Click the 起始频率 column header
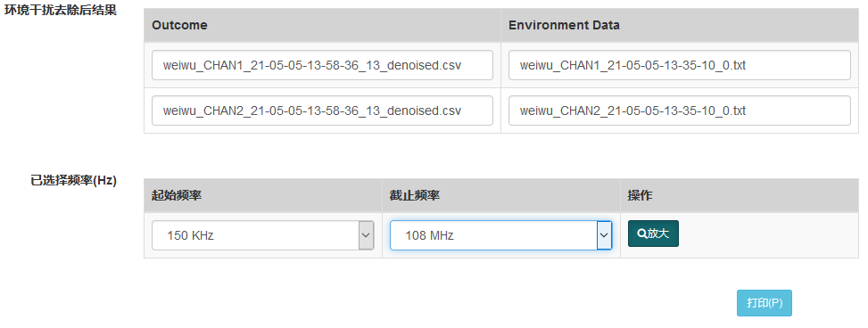868x328 pixels. click(176, 195)
